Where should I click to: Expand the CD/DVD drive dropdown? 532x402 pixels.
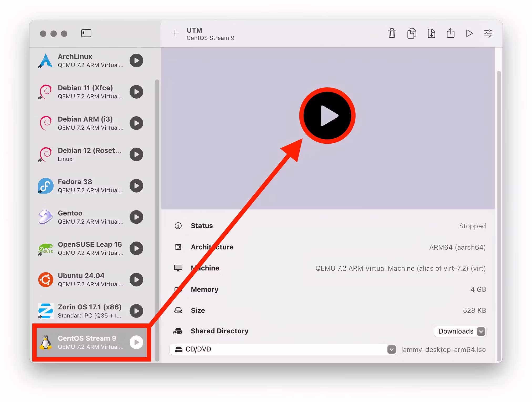[x=391, y=349]
